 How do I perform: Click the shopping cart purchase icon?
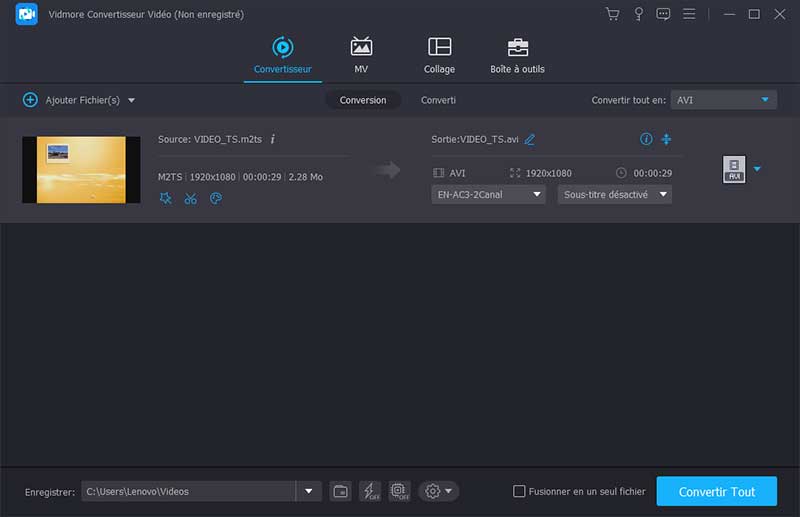(613, 14)
